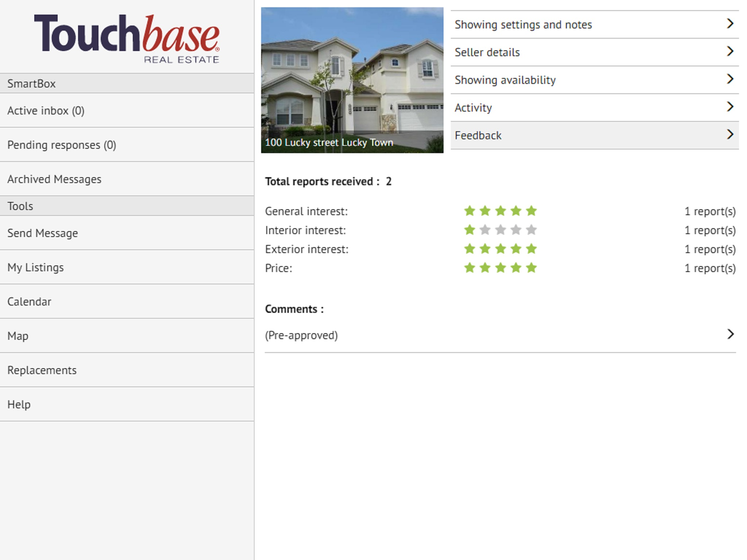Click the chevron beside Showing settings and notes

pos(730,24)
